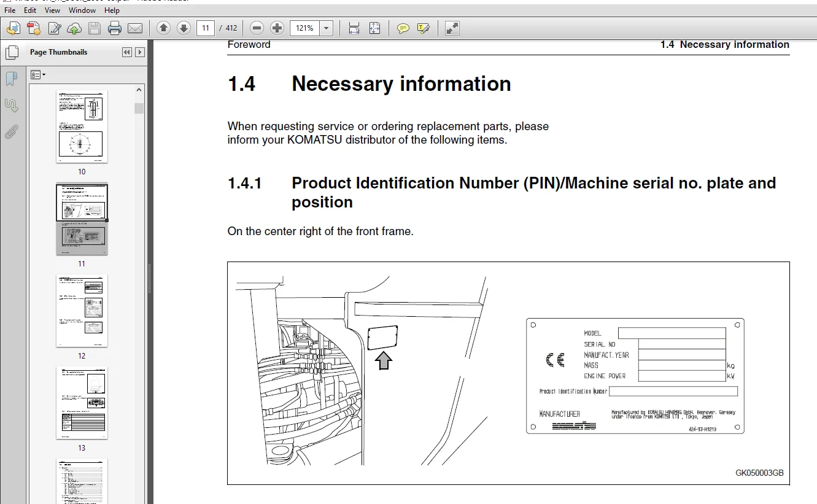The image size is (817, 504).
Task: Click the MANUFACTURER label on the plate
Action: pos(559,414)
